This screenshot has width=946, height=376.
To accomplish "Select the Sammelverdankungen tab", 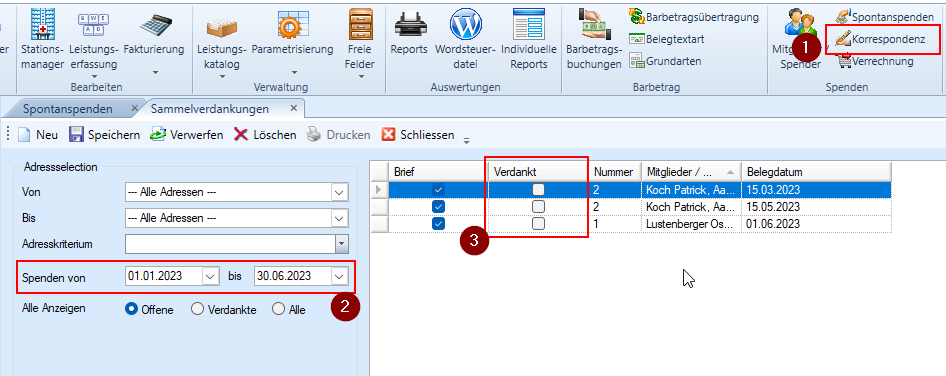I will (209, 109).
